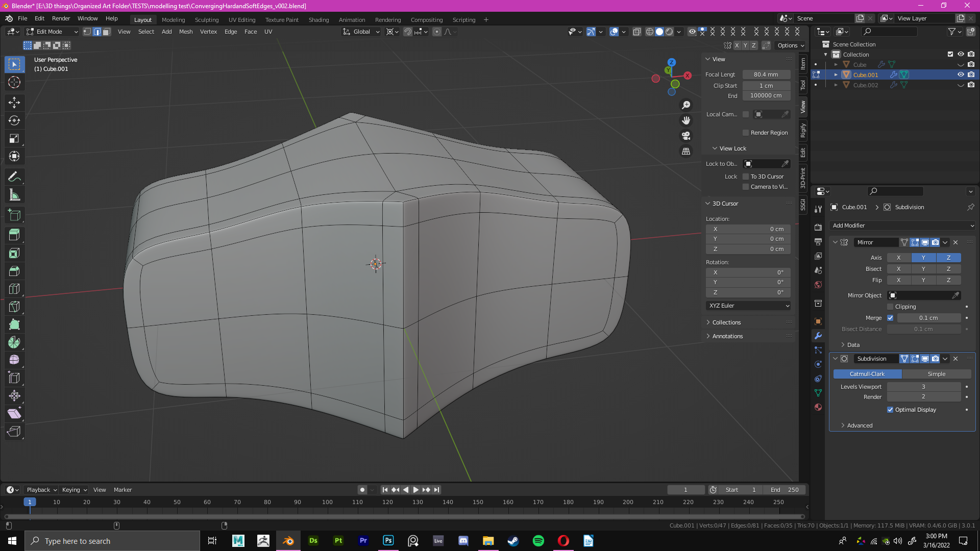This screenshot has width=980, height=551.
Task: Open the XYZ Euler rotation mode dropdown
Action: [x=748, y=306]
